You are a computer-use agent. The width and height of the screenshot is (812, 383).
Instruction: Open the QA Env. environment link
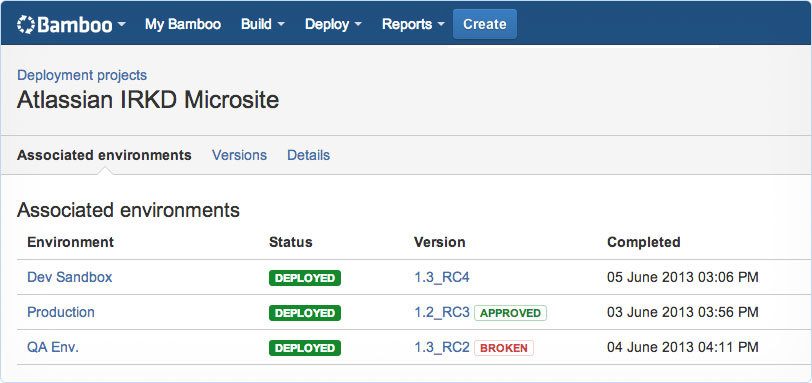(x=53, y=347)
